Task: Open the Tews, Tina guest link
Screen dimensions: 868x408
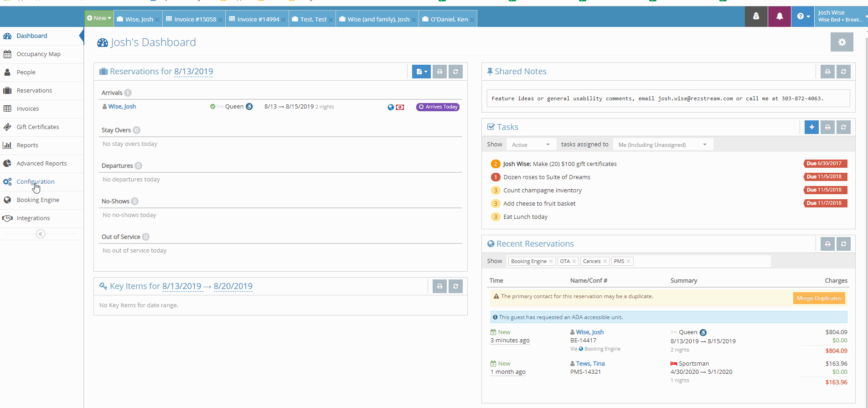Action: pos(590,363)
